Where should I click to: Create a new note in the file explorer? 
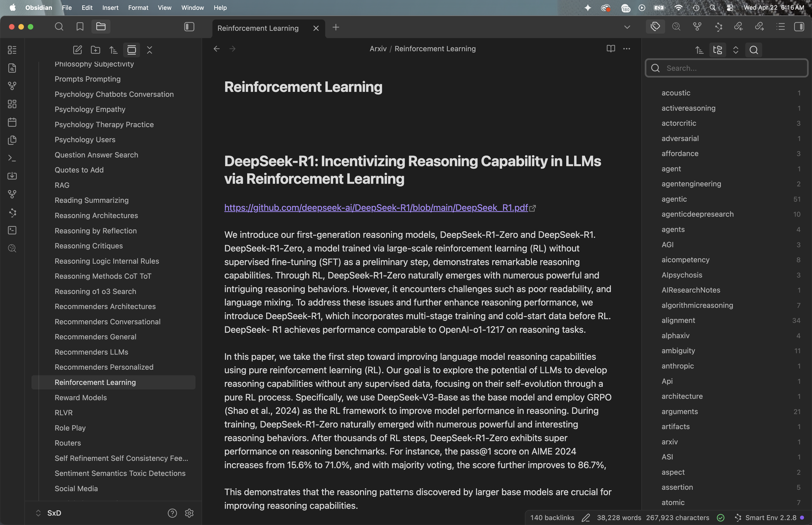[x=77, y=50]
